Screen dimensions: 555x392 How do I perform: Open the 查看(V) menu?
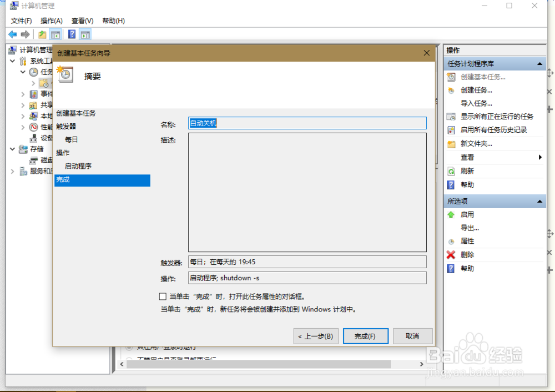81,20
